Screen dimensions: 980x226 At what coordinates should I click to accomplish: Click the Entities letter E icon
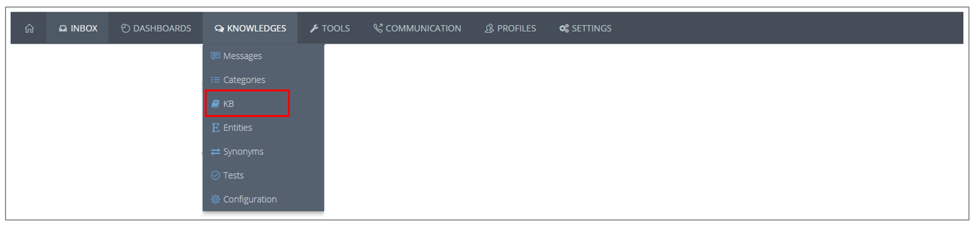pos(215,128)
